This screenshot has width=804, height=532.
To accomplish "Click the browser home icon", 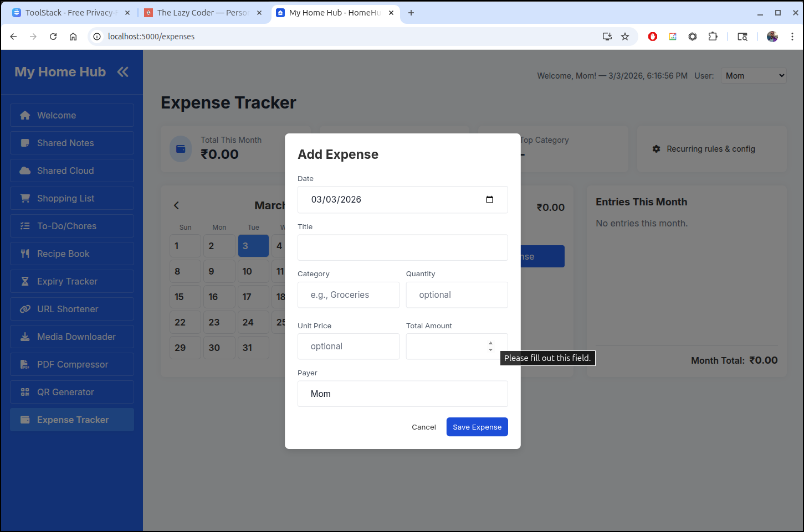I will (x=73, y=37).
